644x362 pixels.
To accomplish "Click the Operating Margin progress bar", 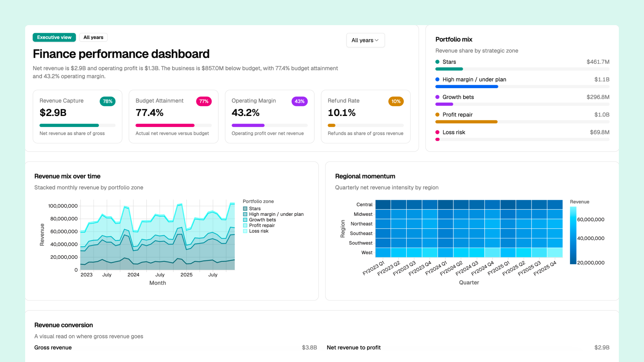I will pyautogui.click(x=270, y=125).
